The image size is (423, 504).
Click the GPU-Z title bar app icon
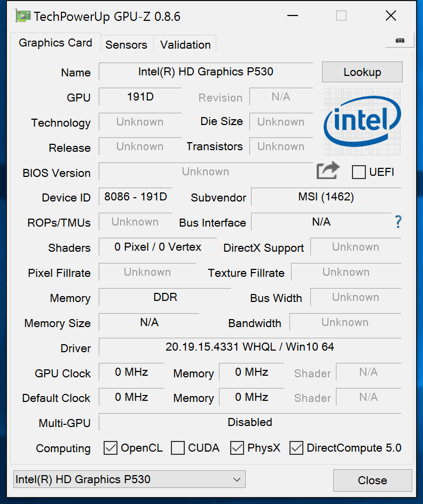23,16
